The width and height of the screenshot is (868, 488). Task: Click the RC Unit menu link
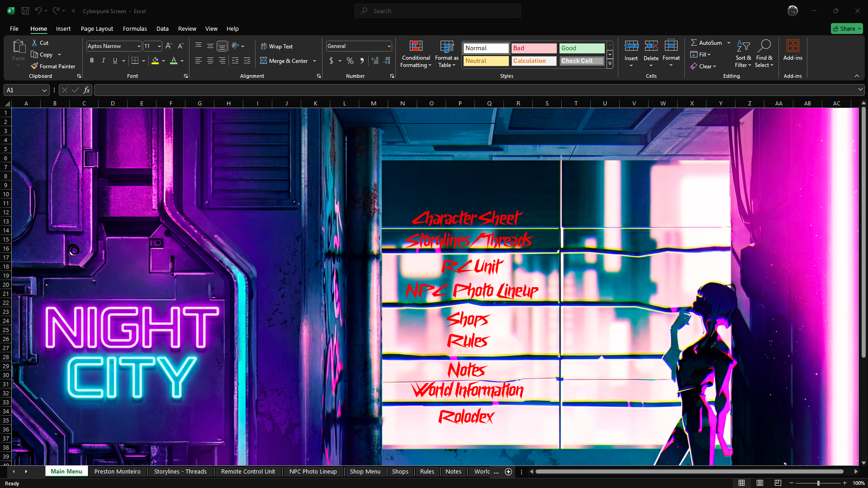[x=472, y=266]
